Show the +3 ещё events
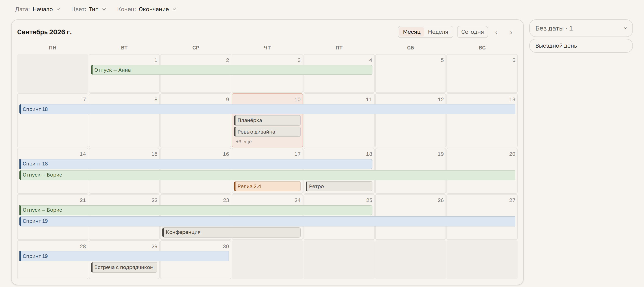 tap(244, 142)
